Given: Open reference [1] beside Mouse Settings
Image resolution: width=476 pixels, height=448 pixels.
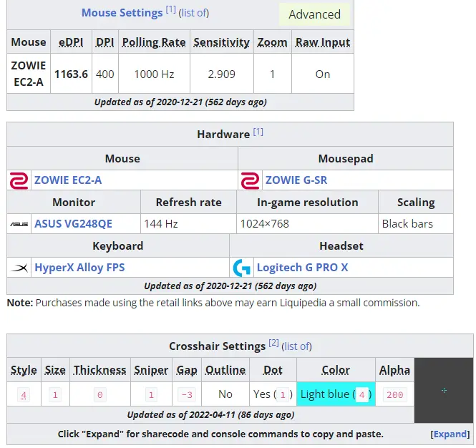Looking at the screenshot, I should pyautogui.click(x=170, y=10).
